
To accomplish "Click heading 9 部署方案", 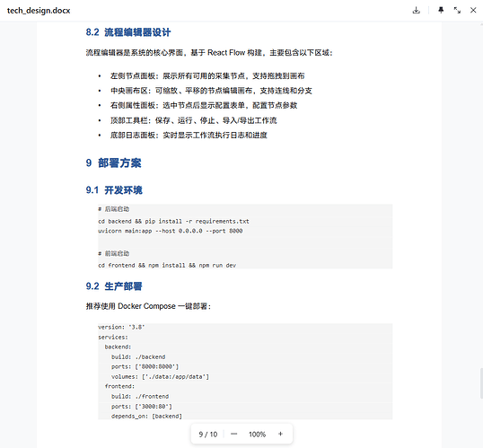I will [x=113, y=163].
